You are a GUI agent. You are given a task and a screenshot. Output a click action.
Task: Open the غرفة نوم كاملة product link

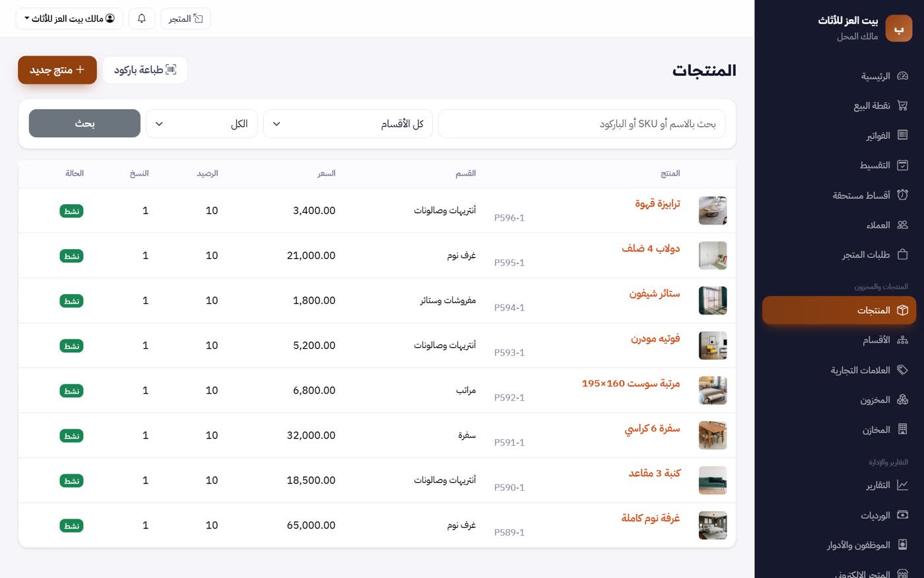[651, 518]
